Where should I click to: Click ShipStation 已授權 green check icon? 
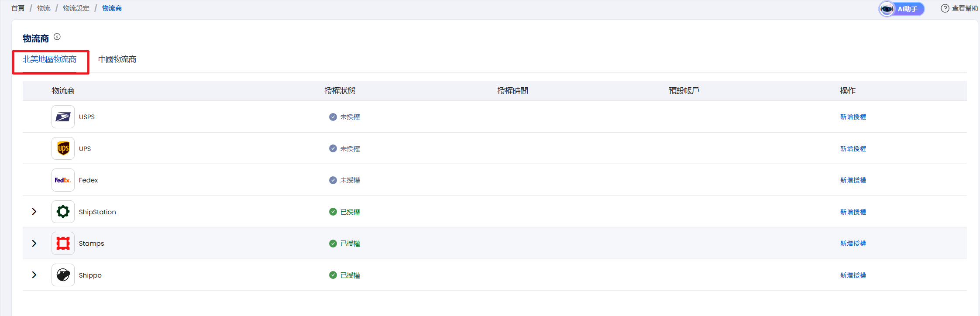(x=333, y=212)
